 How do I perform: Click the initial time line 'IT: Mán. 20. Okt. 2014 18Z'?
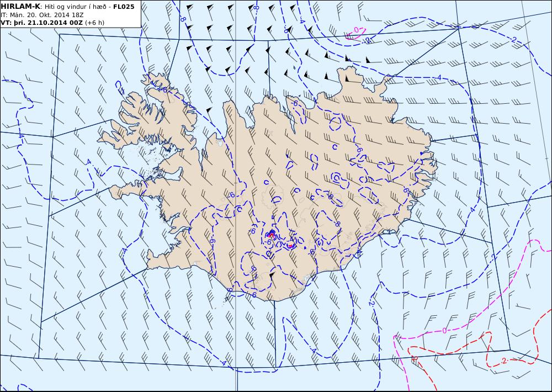(43, 15)
